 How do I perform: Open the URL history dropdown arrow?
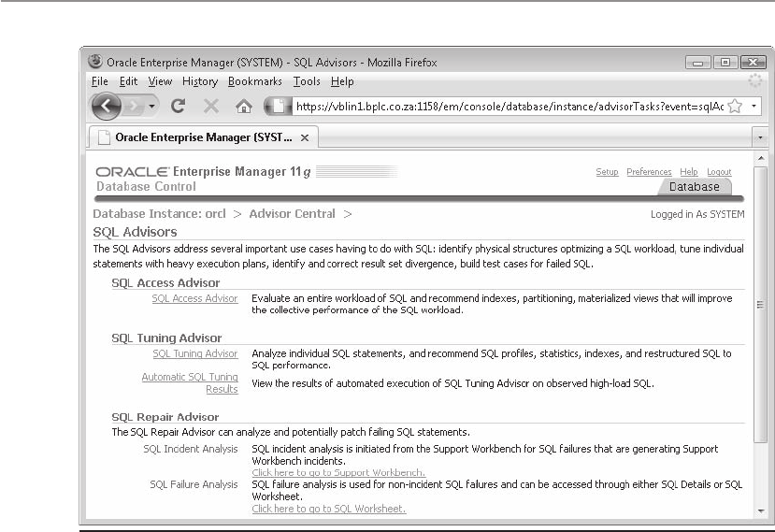753,106
